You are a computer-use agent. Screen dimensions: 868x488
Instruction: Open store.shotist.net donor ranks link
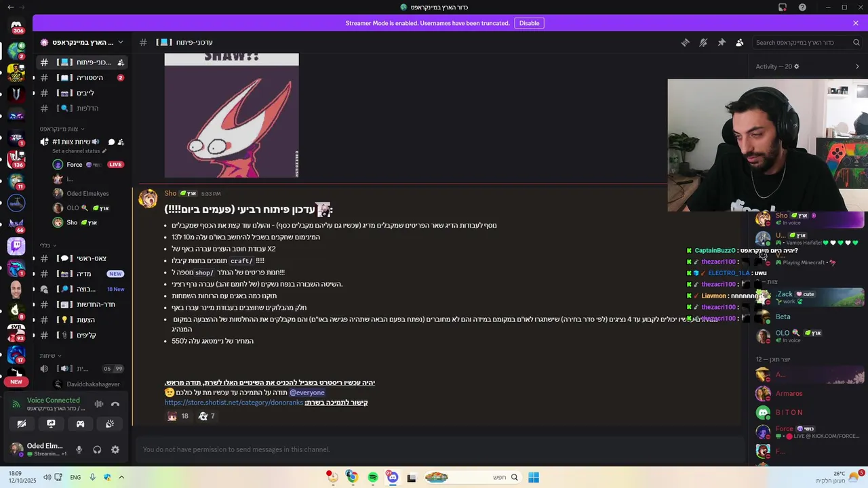[x=234, y=403]
